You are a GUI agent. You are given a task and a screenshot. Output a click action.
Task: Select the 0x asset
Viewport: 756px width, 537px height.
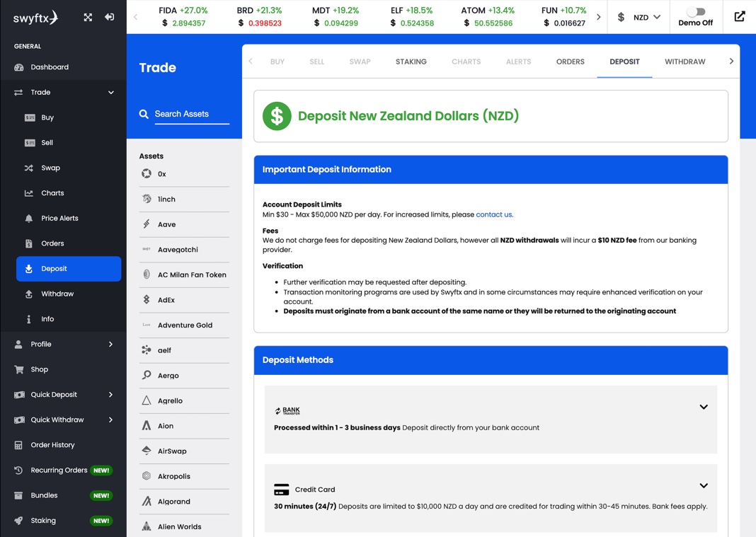[x=184, y=174]
